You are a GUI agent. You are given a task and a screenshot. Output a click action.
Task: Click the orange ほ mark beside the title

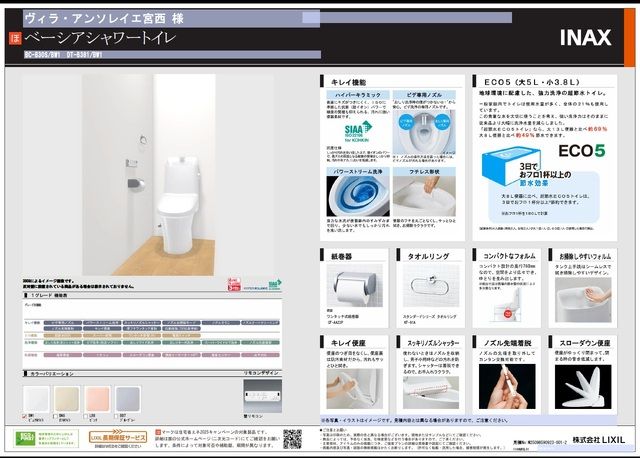click(16, 38)
